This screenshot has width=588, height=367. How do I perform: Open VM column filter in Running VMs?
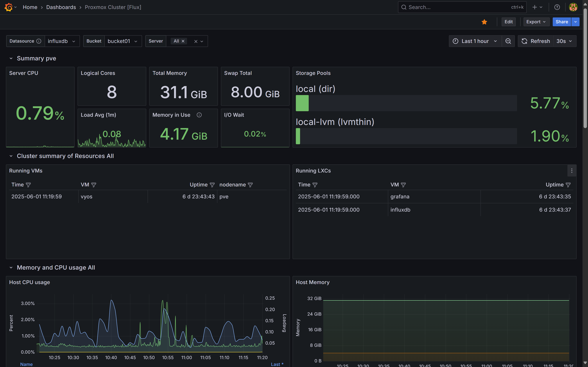[94, 185]
